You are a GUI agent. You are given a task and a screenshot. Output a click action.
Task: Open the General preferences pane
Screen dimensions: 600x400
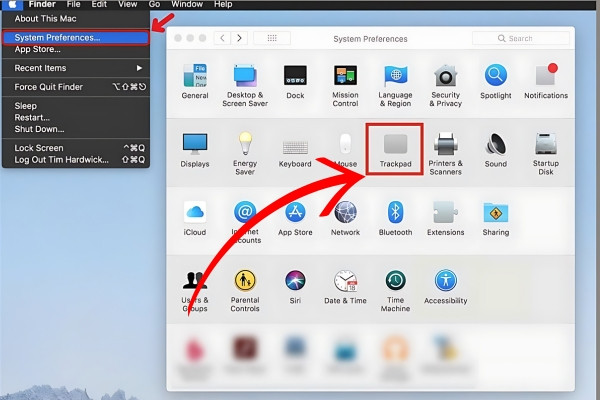[195, 81]
